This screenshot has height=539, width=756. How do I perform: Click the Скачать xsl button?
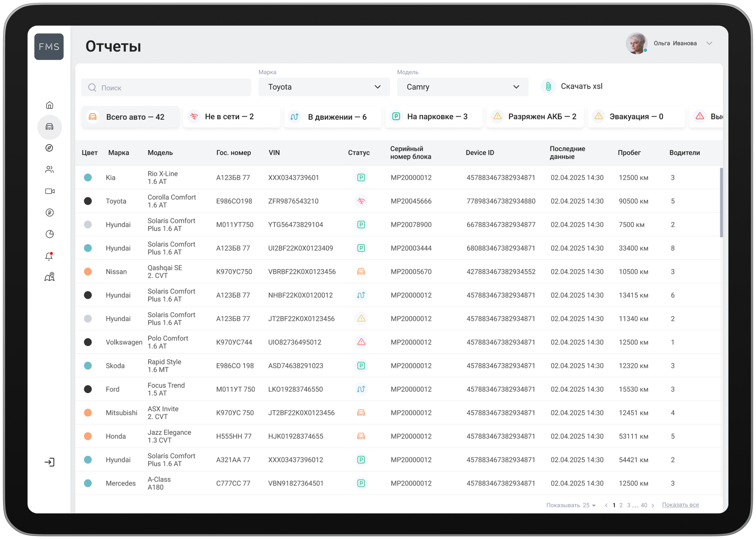pyautogui.click(x=572, y=87)
